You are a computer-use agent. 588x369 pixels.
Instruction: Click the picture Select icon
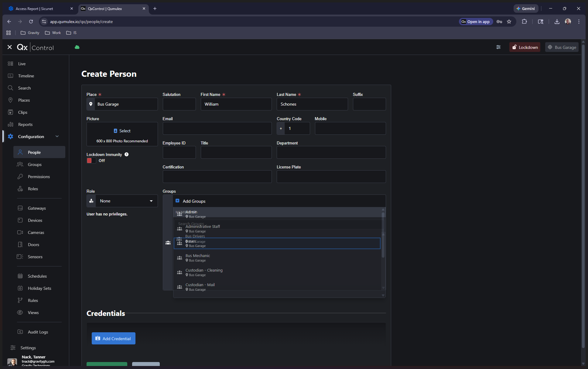(x=115, y=131)
